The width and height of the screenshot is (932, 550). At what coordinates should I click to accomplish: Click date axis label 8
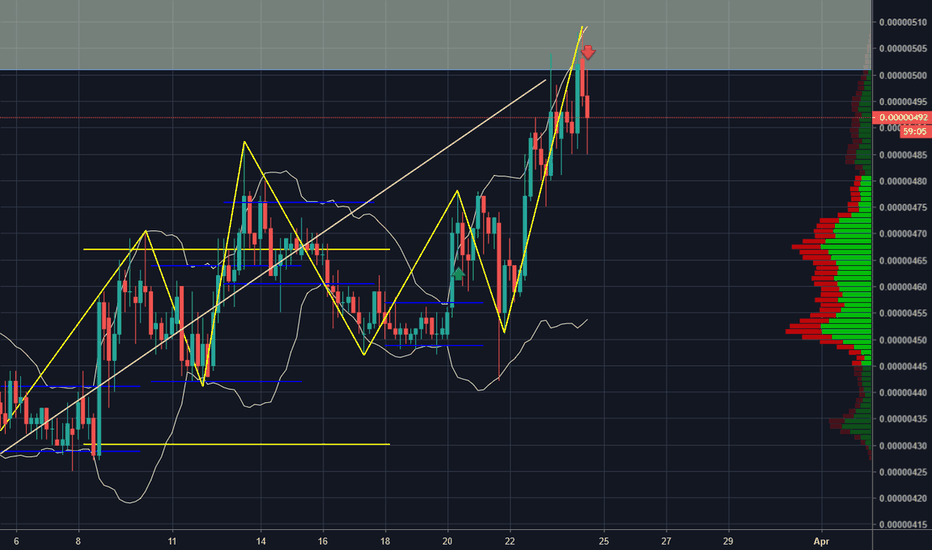pos(78,541)
